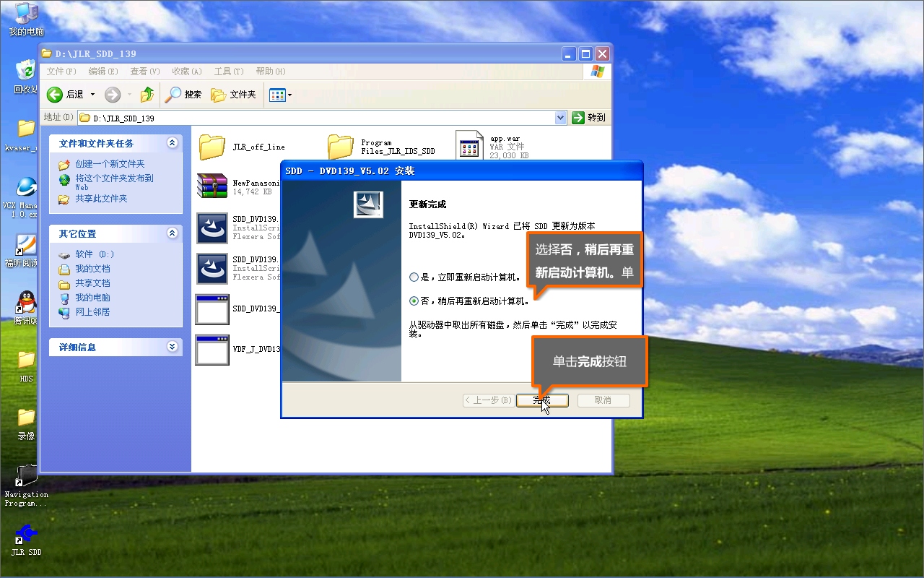Toggle the 文件夹 folders pane button
Viewport: 924px width, 578px height.
tap(233, 95)
